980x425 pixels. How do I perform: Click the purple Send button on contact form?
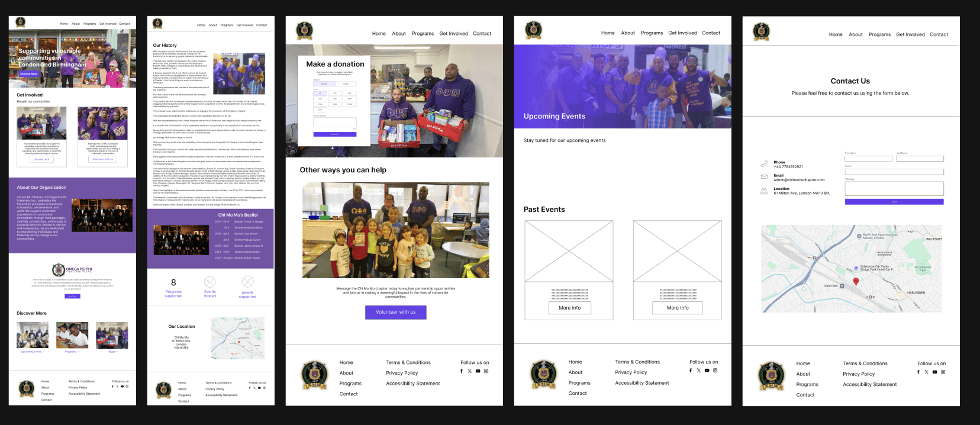894,202
